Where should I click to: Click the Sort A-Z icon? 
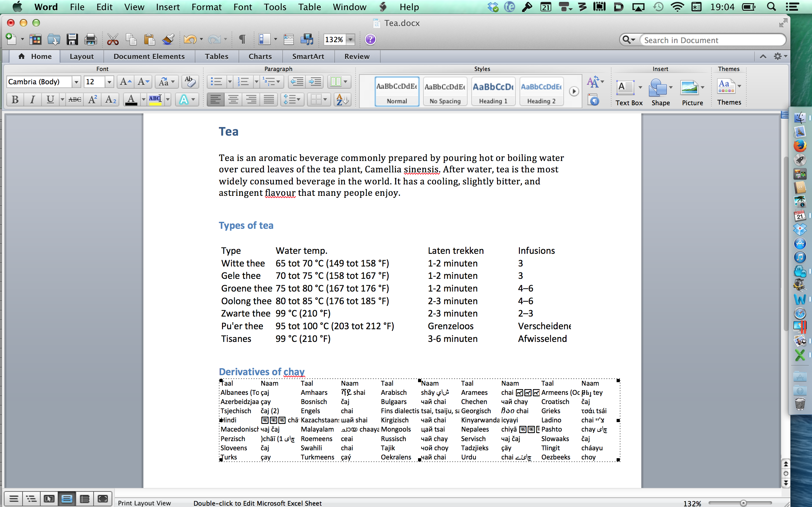[x=342, y=99]
